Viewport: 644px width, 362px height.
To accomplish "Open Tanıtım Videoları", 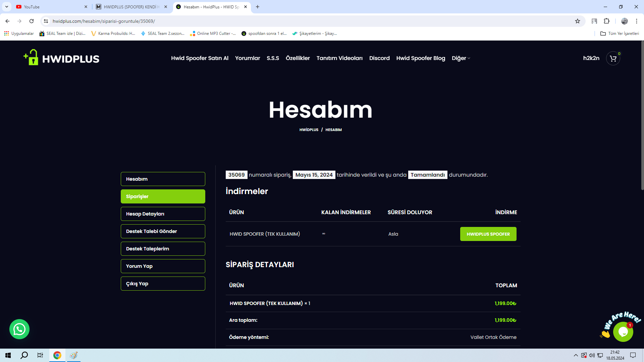I will point(339,58).
